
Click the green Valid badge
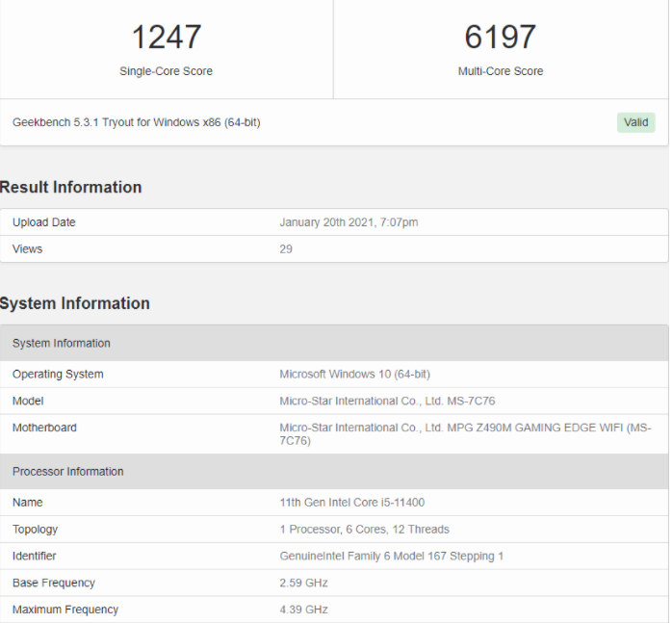coord(635,122)
